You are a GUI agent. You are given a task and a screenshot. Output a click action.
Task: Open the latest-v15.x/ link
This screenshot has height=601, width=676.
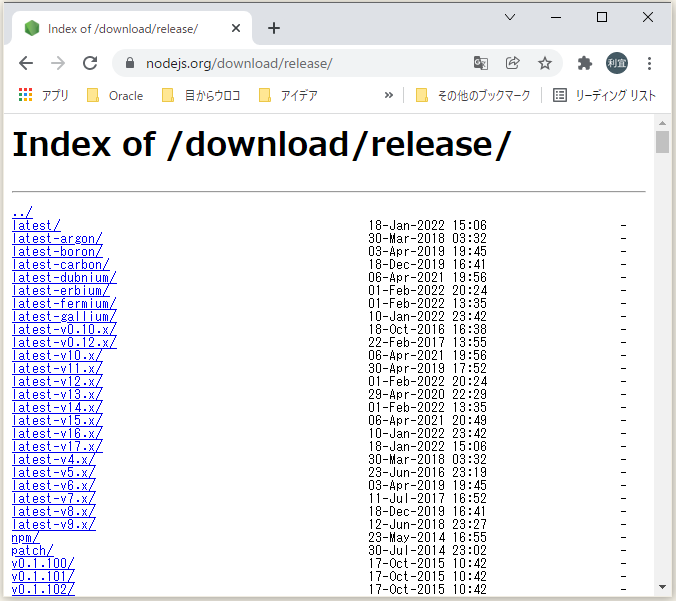tap(57, 420)
